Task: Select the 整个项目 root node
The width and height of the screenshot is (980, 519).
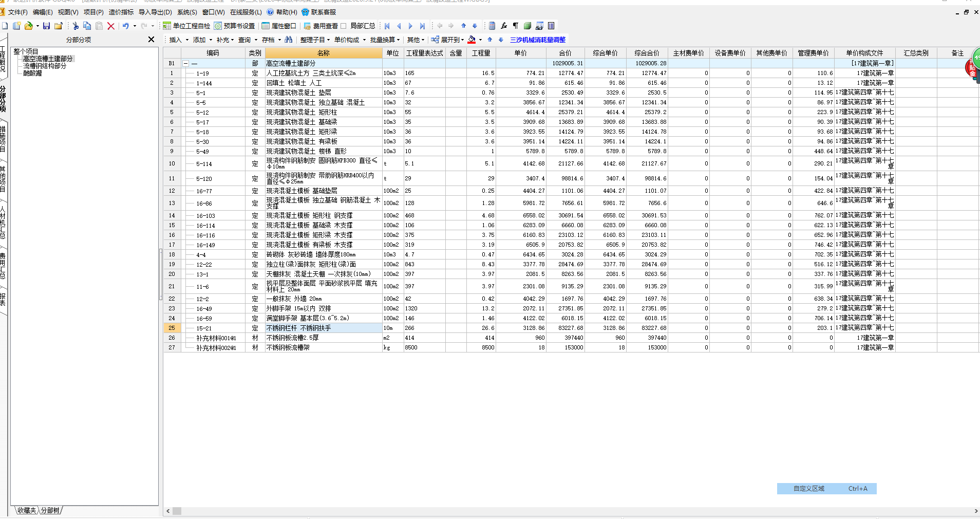Action: point(26,51)
